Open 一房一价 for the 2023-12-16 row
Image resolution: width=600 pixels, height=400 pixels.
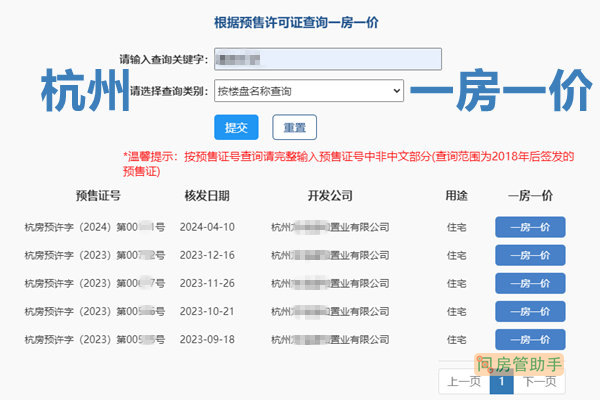click(530, 255)
